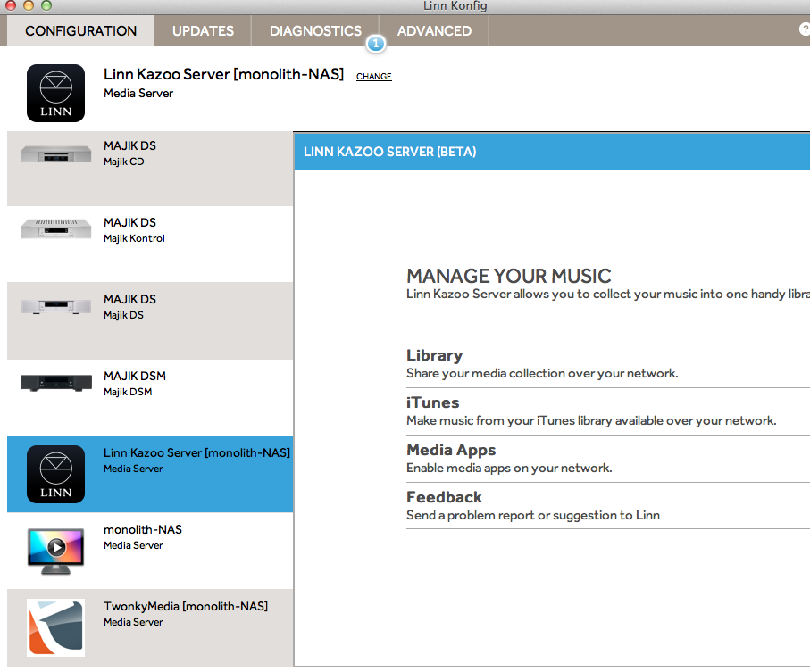Select "TwonkyMedia [monolith-NAS]" in the list
The width and height of the screenshot is (810, 672).
coord(186,607)
